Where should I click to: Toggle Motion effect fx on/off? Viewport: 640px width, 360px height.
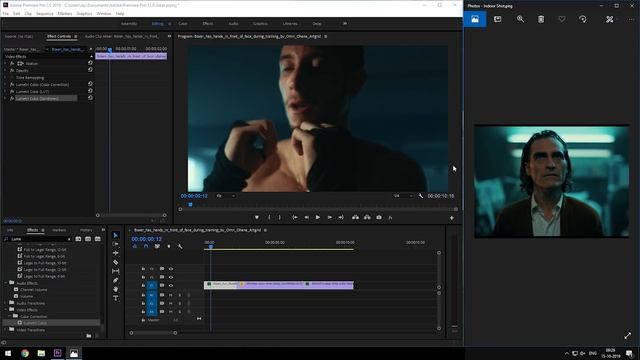(12, 63)
